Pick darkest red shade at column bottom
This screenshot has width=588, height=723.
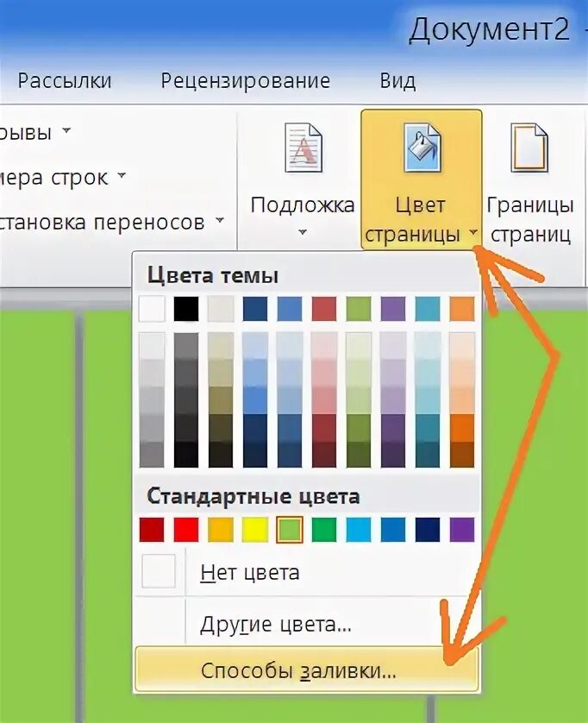(324, 455)
